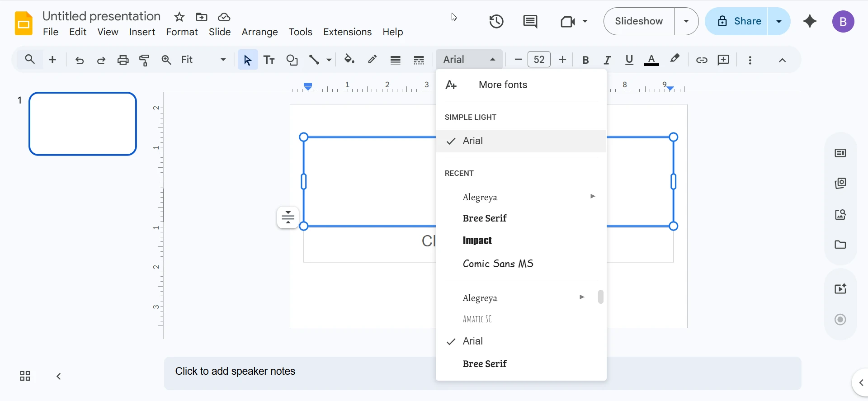The image size is (868, 401).
Task: Open the comments panel icon
Action: tap(530, 21)
